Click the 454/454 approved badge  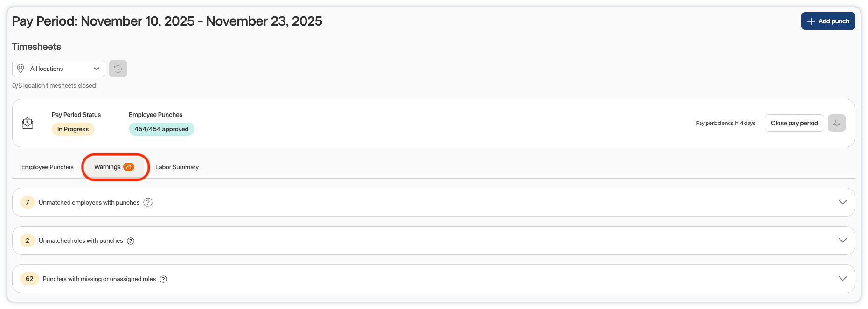click(161, 129)
